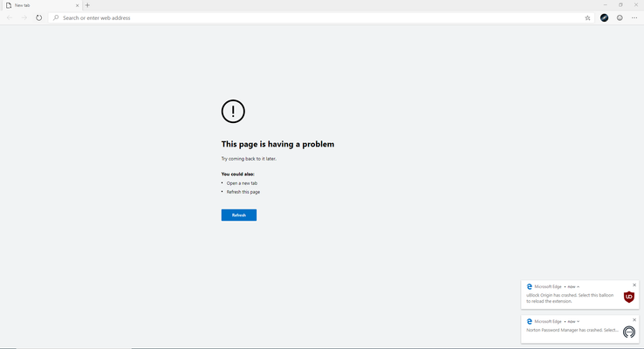Click "Try coming back to it later." text
The image size is (644, 349).
[x=249, y=159]
